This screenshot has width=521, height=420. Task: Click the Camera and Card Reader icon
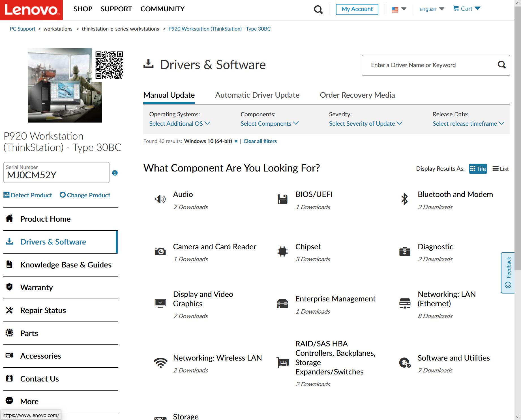(160, 251)
